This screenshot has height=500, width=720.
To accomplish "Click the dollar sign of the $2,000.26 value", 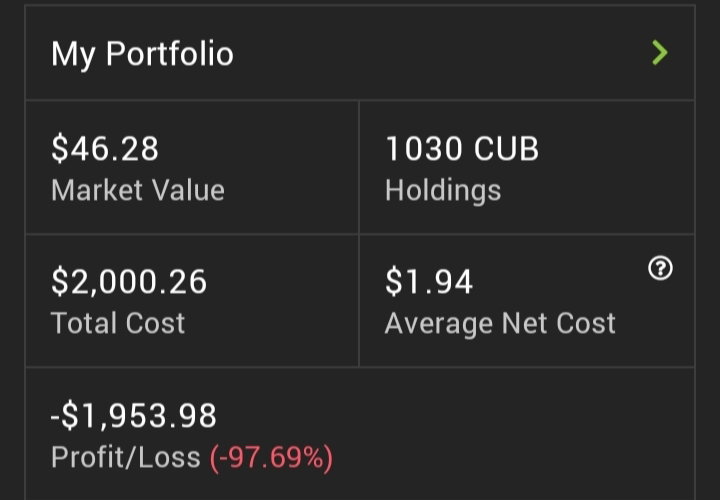I will pyautogui.click(x=59, y=281).
